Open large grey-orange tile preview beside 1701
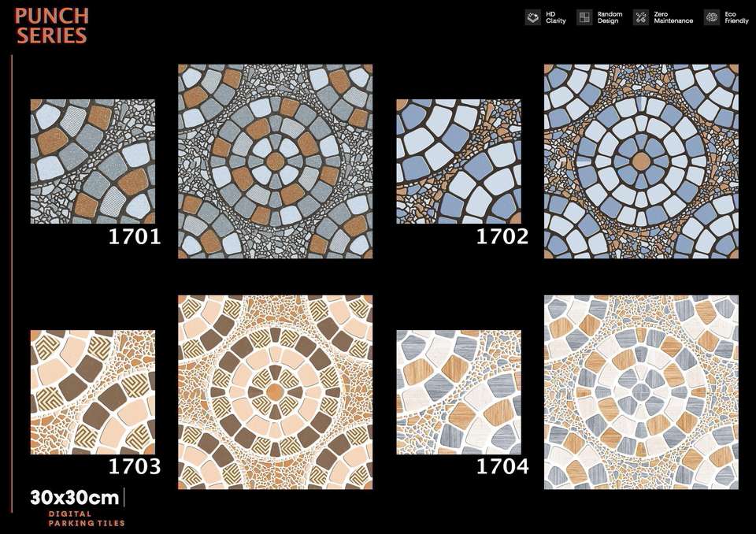The width and height of the screenshot is (756, 534). coord(275,161)
